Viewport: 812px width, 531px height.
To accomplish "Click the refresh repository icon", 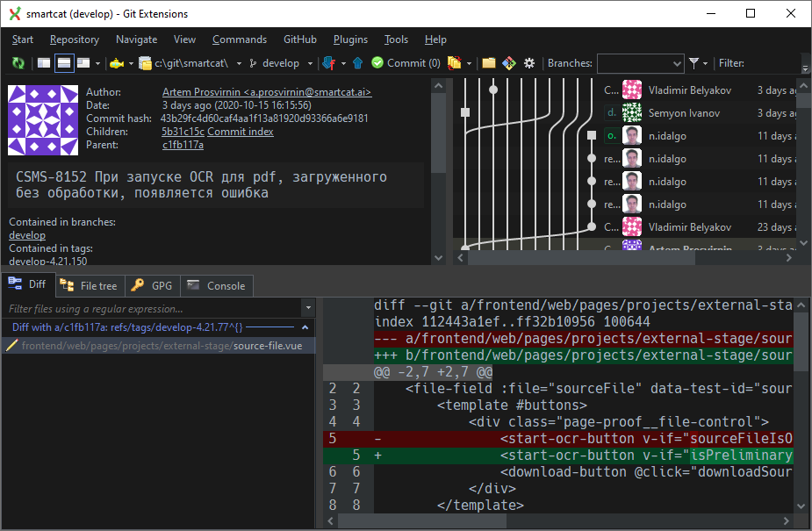I will coord(18,63).
